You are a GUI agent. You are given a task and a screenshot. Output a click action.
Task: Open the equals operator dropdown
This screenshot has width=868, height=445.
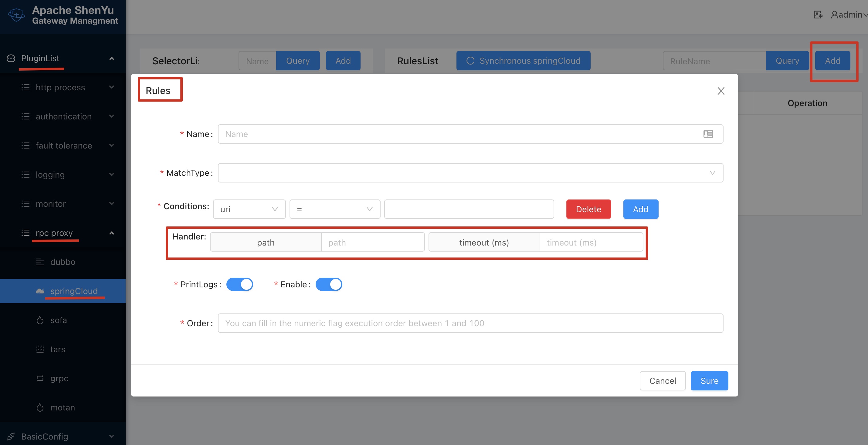(334, 209)
